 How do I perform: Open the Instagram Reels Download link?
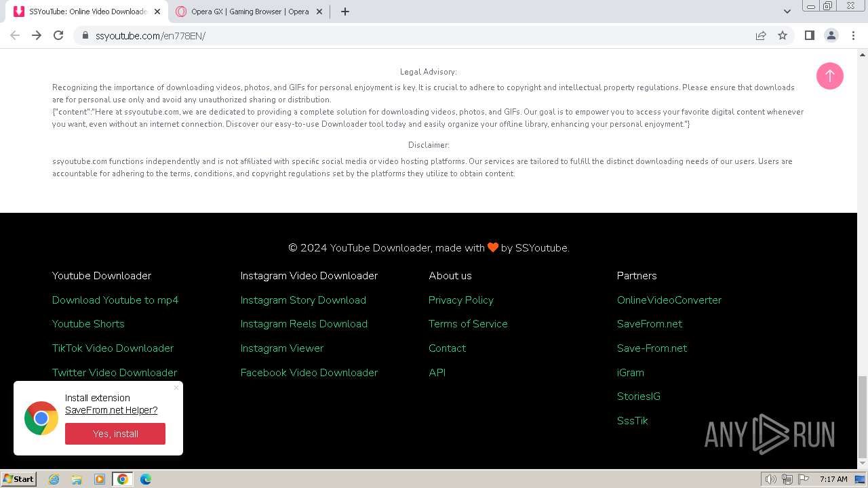(x=304, y=324)
